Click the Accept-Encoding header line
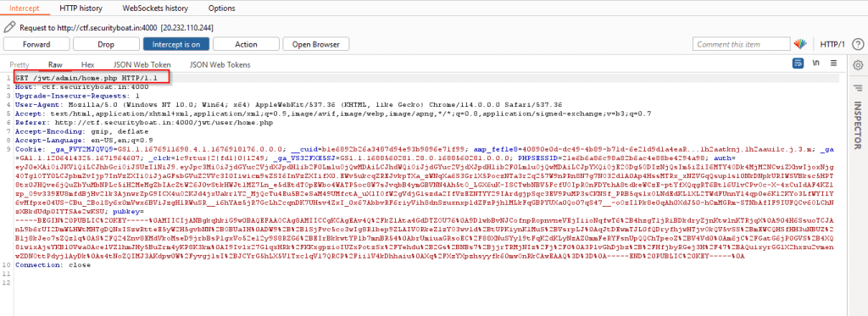 82,131
